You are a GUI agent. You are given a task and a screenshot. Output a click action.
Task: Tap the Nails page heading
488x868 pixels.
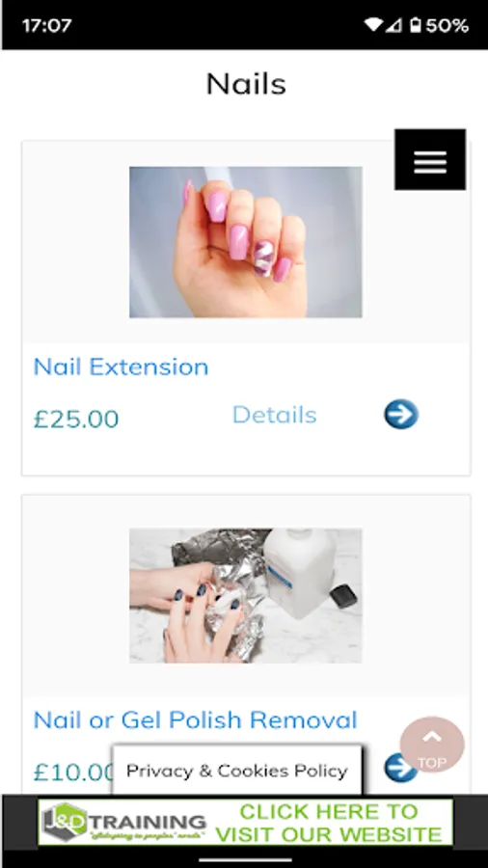click(246, 84)
